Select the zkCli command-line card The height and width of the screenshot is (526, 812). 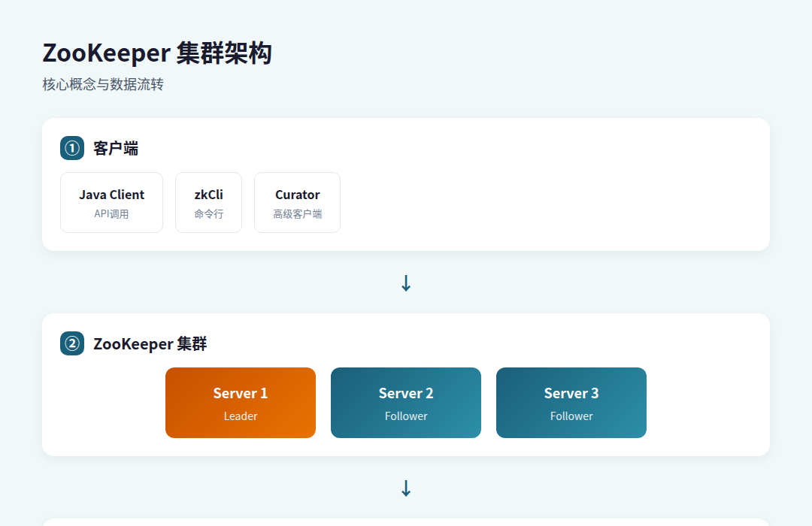tap(209, 202)
